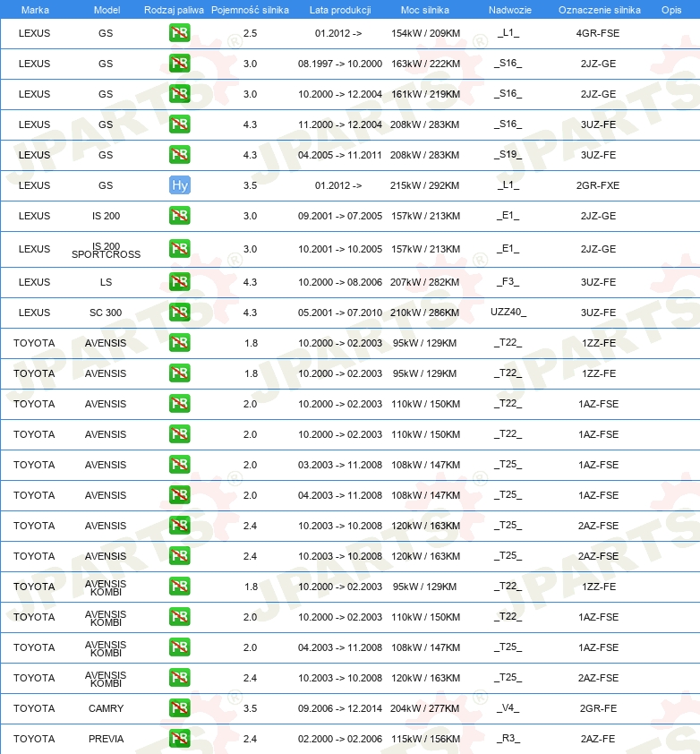This screenshot has width=700, height=754.
Task: Click the fuel icon for Avensis Kombi 2.0 108kW
Action: click(179, 647)
